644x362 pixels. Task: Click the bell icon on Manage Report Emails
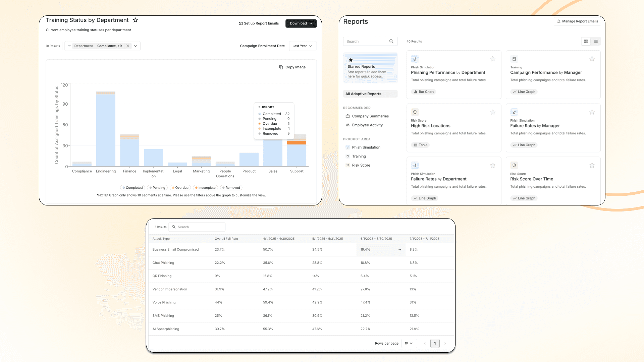click(559, 21)
